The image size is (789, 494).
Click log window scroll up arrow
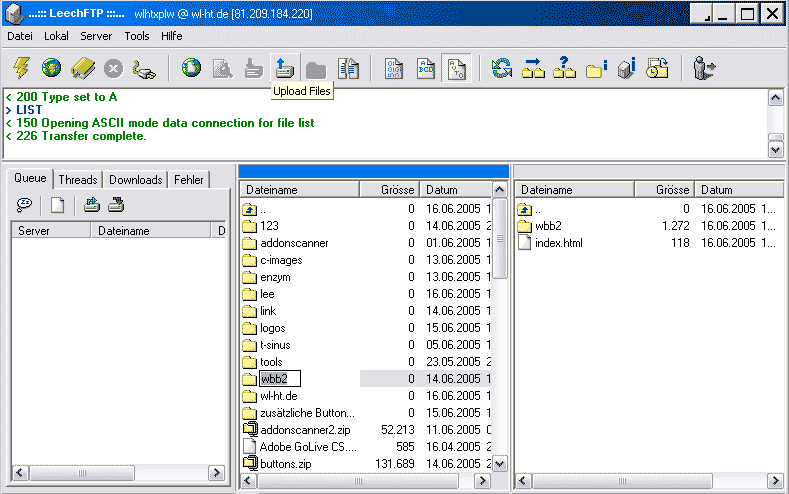coord(775,98)
